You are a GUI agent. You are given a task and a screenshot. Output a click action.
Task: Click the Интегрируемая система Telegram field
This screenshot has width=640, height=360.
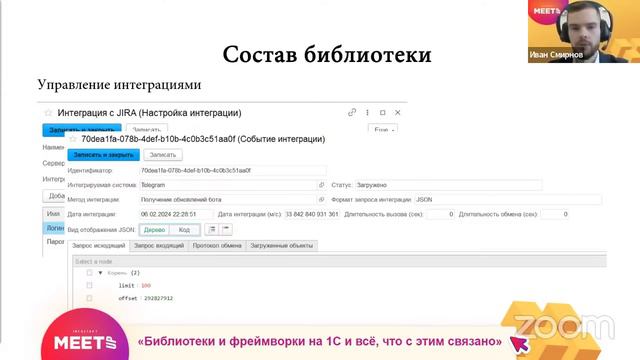tap(228, 185)
